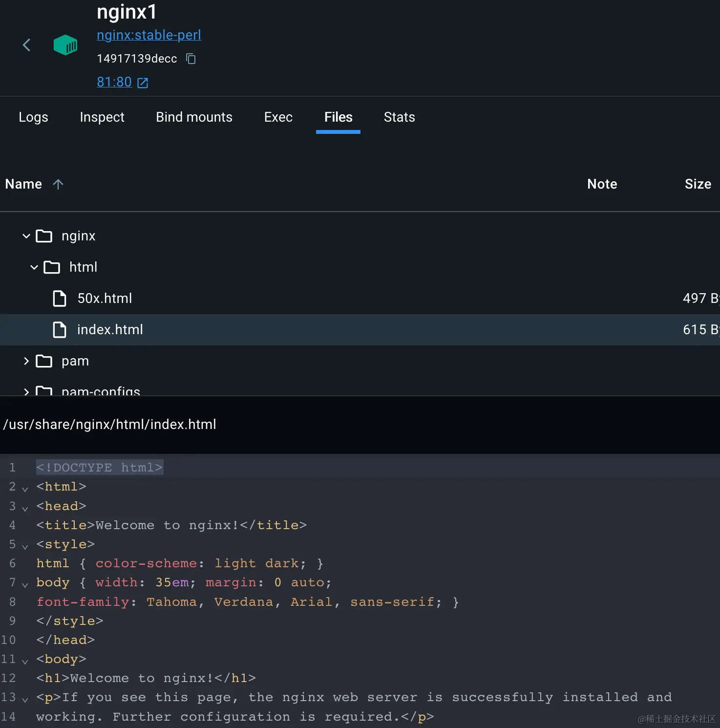The height and width of the screenshot is (728, 720).
Task: Select the nginx folder name
Action: click(78, 236)
